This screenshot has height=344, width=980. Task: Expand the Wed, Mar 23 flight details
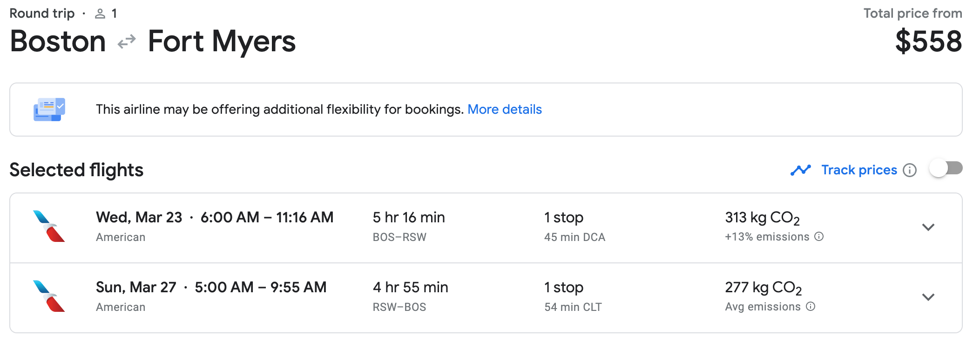928,227
